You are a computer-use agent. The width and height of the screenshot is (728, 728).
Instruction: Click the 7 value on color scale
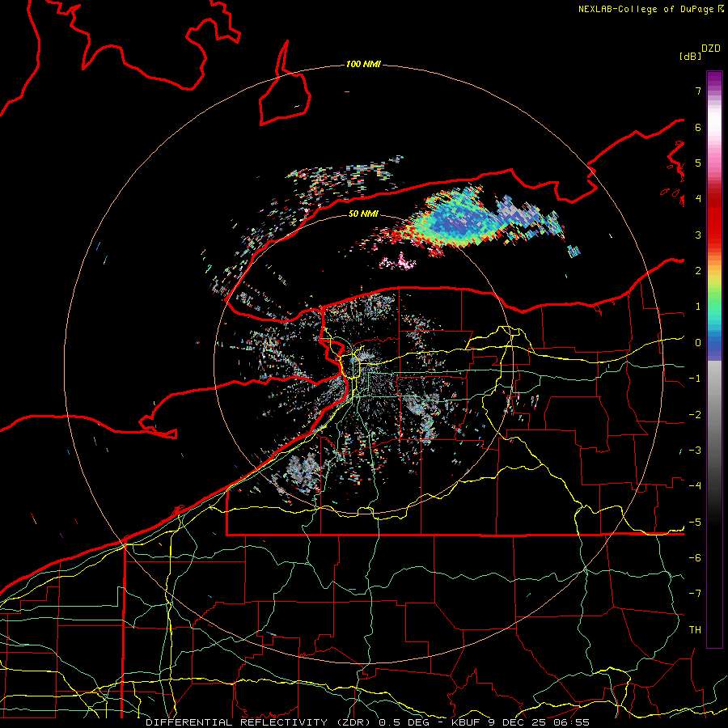(698, 91)
